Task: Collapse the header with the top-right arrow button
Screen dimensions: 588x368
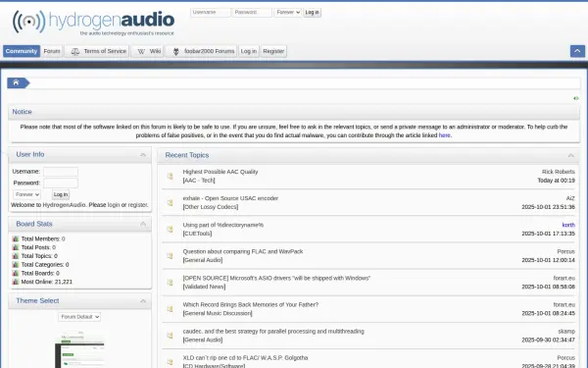Action: point(577,51)
